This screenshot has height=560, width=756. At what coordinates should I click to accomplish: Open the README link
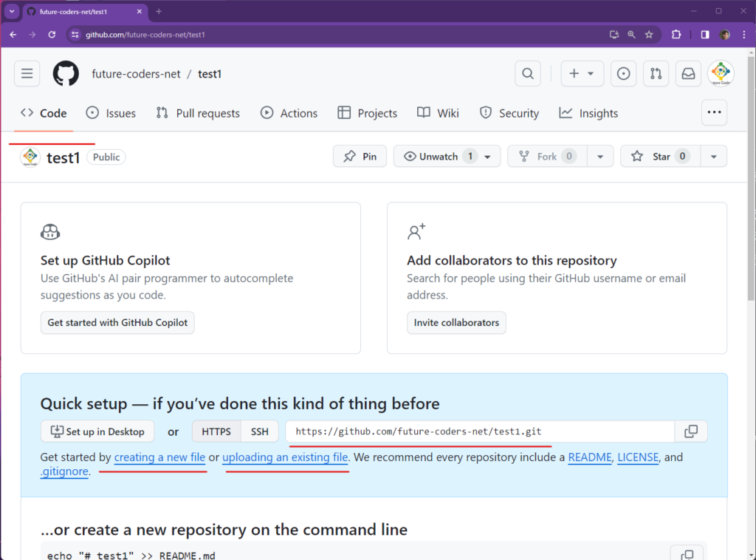[x=590, y=457]
